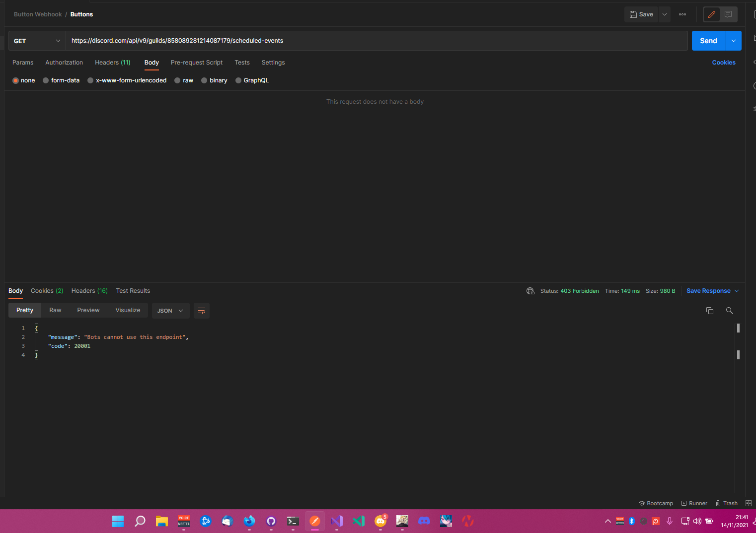Select the none body type
The height and width of the screenshot is (533, 756).
point(24,80)
